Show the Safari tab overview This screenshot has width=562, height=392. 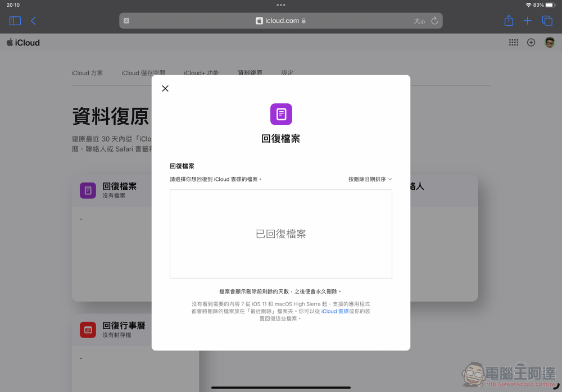tap(547, 21)
